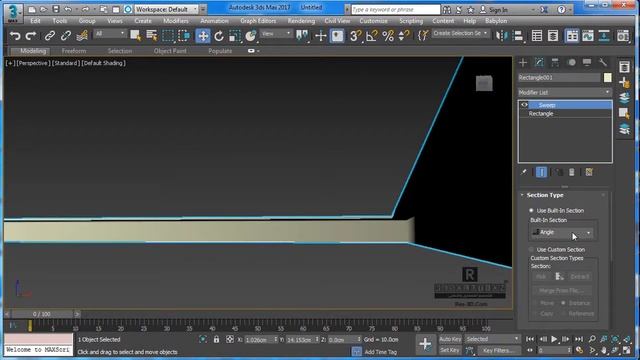
Task: Click the Set Key button
Action: 450,350
